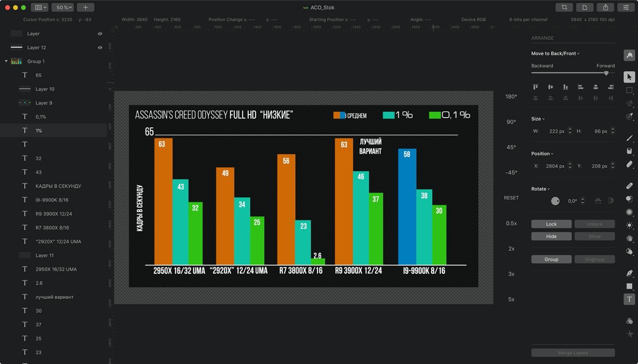The width and height of the screenshot is (638, 364).
Task: Select the Rectangular Selection tool
Action: tap(629, 90)
